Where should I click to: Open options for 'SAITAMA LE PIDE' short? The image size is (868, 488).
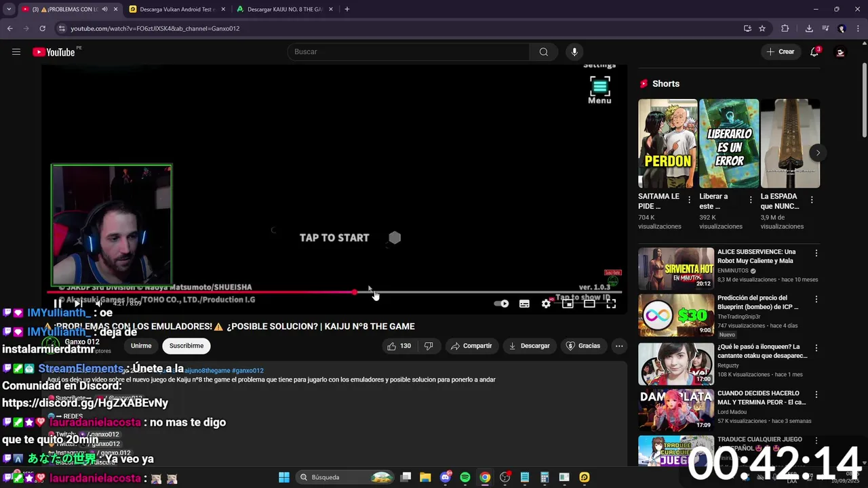pos(690,200)
